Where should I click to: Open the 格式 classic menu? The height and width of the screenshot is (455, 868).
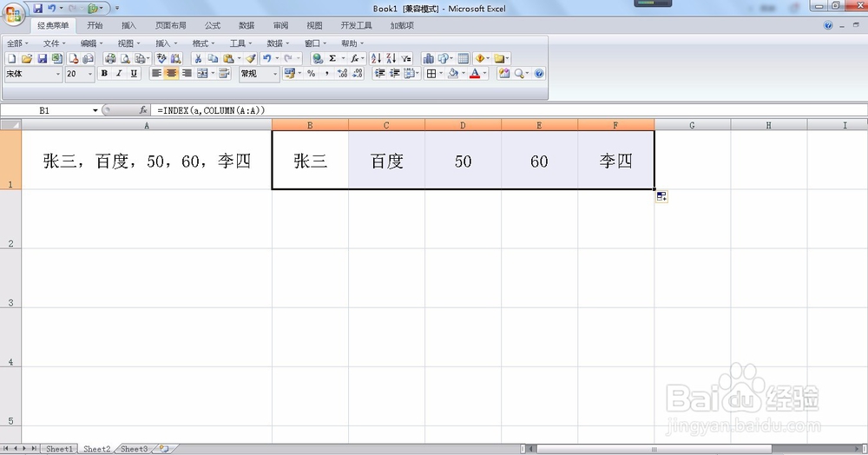(202, 43)
